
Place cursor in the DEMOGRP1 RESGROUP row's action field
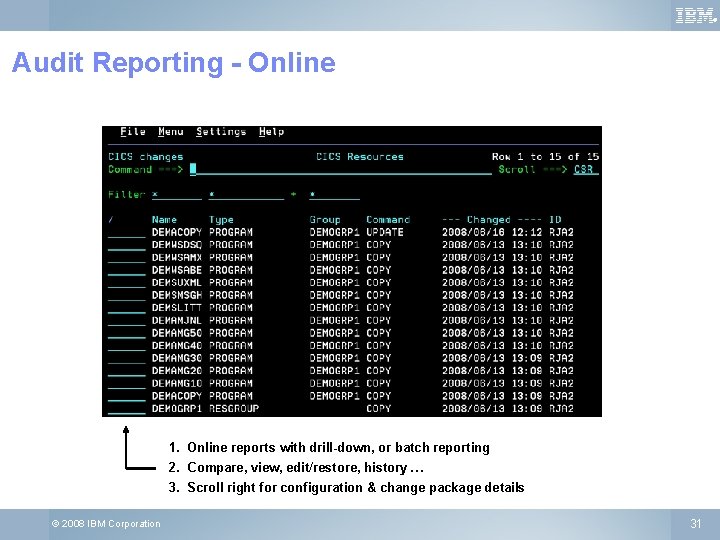127,409
